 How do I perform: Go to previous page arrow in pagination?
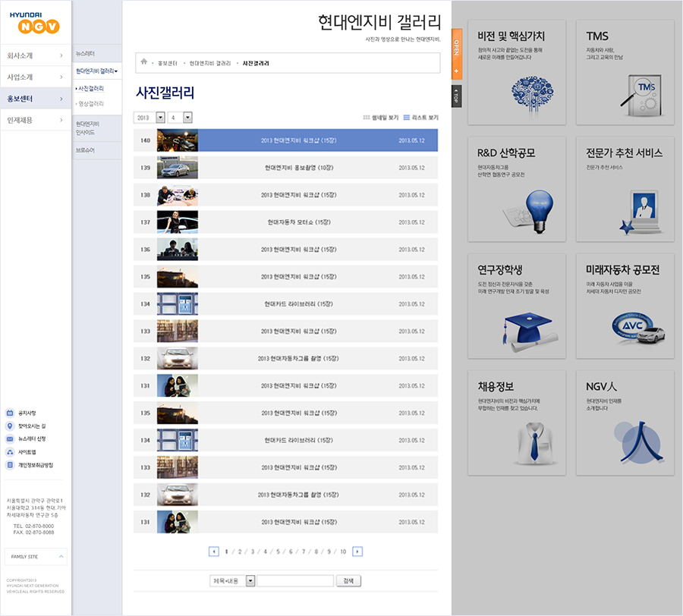(x=214, y=552)
